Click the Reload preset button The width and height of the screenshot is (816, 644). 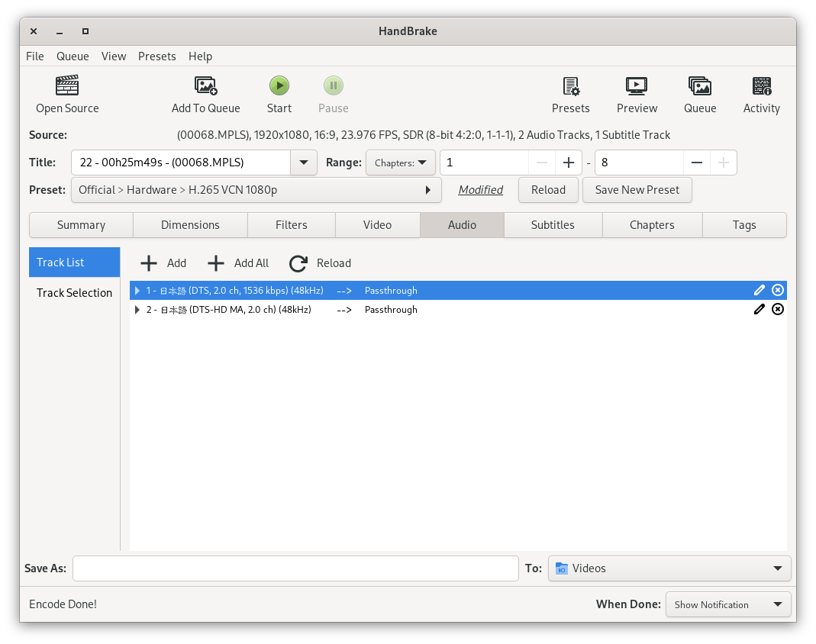pos(548,190)
